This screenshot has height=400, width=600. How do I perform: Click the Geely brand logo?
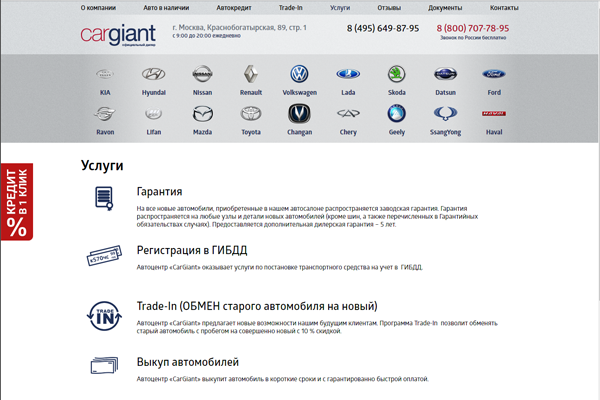point(396,115)
